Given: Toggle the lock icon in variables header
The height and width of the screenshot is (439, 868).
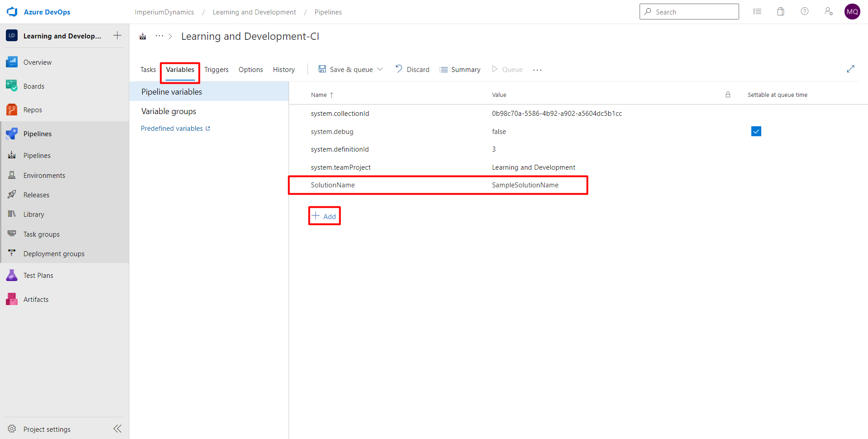Looking at the screenshot, I should pyautogui.click(x=728, y=95).
